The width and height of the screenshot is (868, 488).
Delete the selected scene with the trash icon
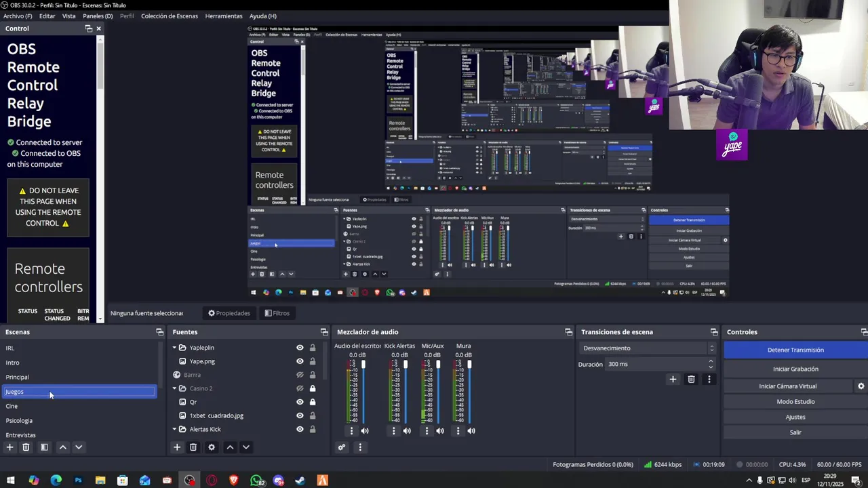click(x=26, y=447)
